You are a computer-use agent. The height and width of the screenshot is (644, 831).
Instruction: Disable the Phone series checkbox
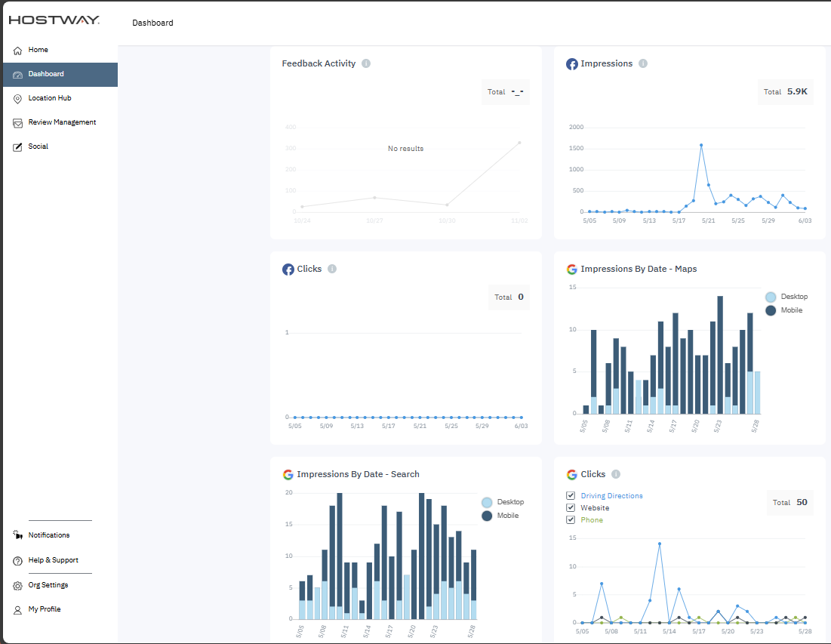click(571, 520)
